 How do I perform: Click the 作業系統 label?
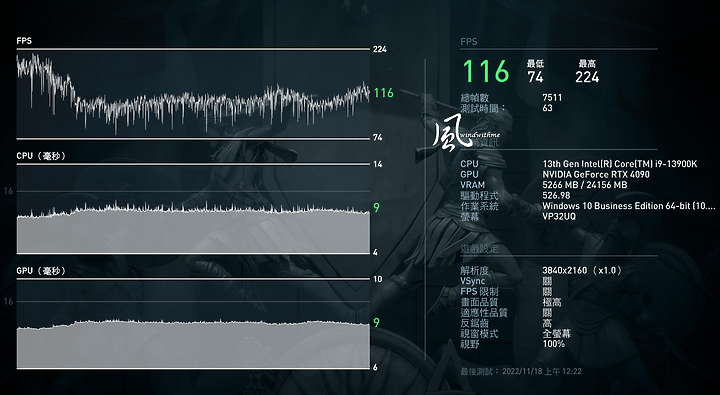click(x=479, y=207)
